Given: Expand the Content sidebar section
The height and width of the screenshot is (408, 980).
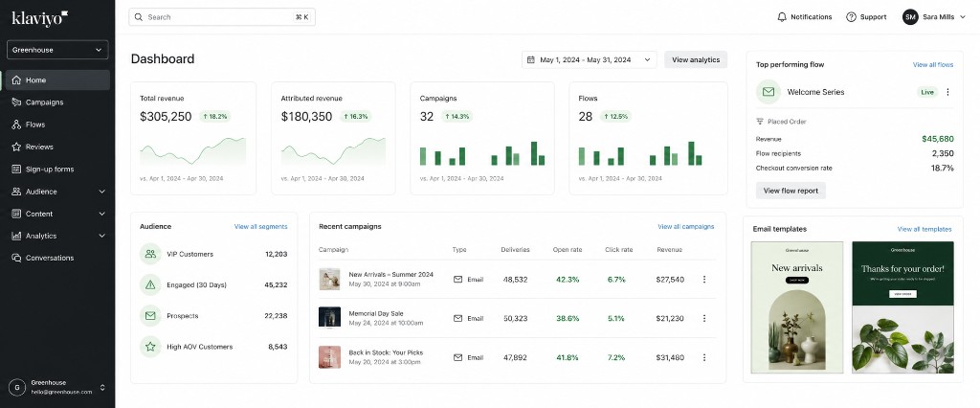Looking at the screenshot, I should click(101, 214).
